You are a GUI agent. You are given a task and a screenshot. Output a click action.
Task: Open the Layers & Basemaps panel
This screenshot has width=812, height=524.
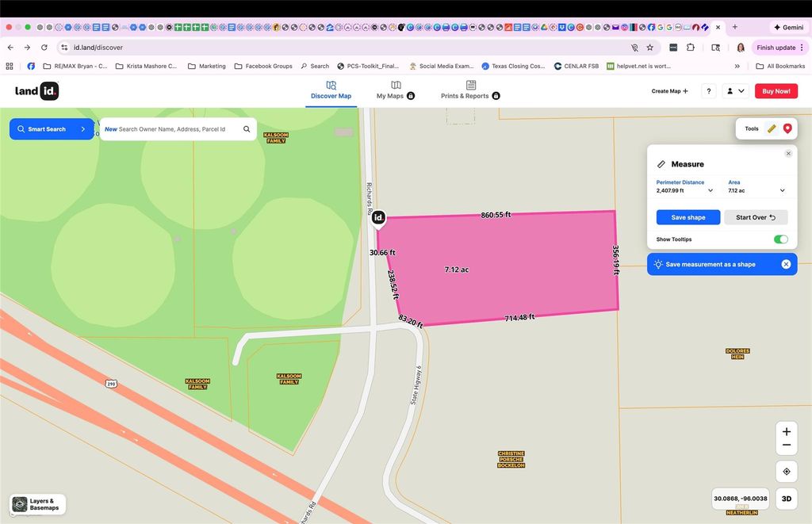pyautogui.click(x=36, y=503)
